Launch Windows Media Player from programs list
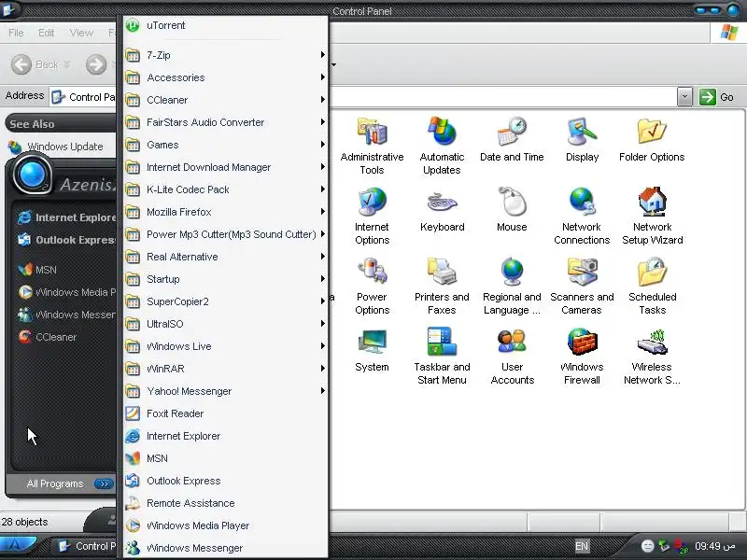747x560 pixels. tap(226, 525)
